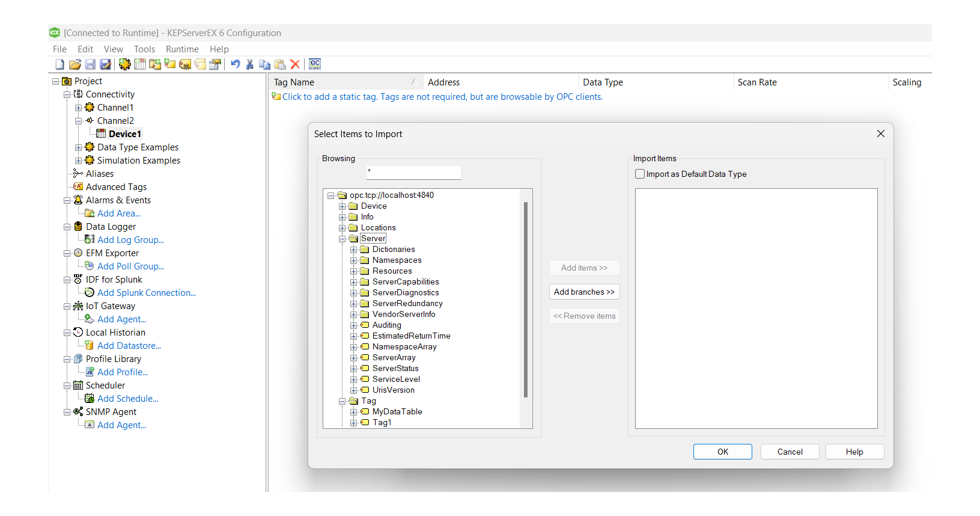
Task: Click the browse tree vertical scrollbar
Action: (526, 299)
